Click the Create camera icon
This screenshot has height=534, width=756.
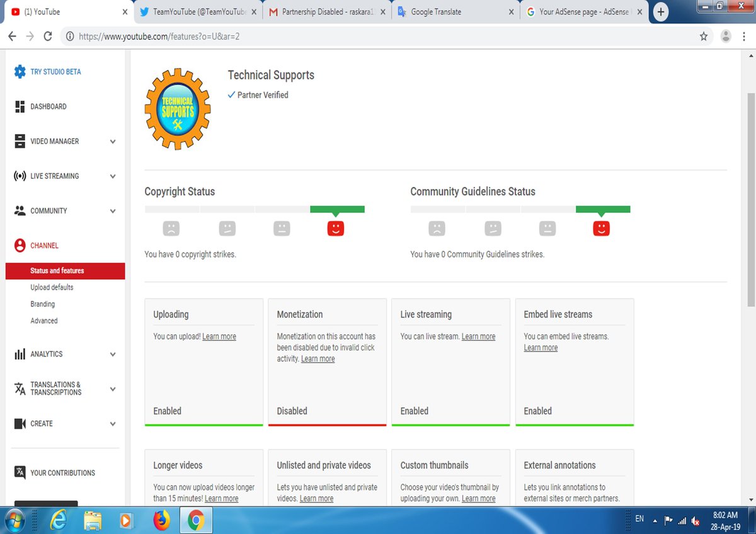pos(20,424)
